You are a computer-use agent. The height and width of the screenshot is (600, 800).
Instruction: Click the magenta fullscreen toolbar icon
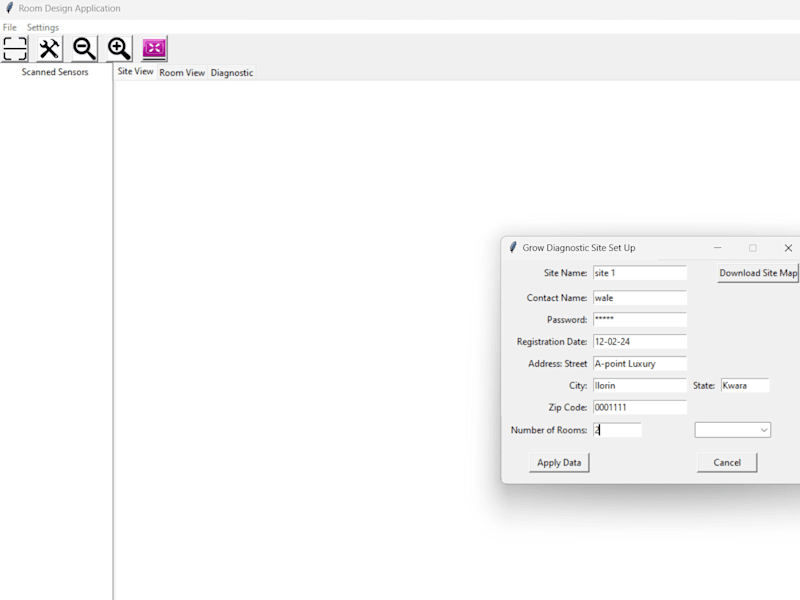(154, 49)
